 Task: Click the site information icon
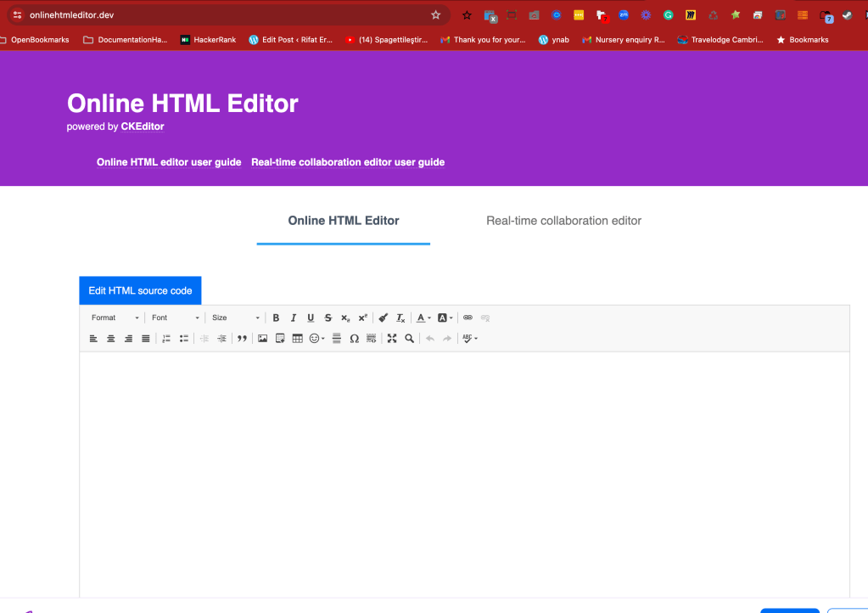[17, 15]
